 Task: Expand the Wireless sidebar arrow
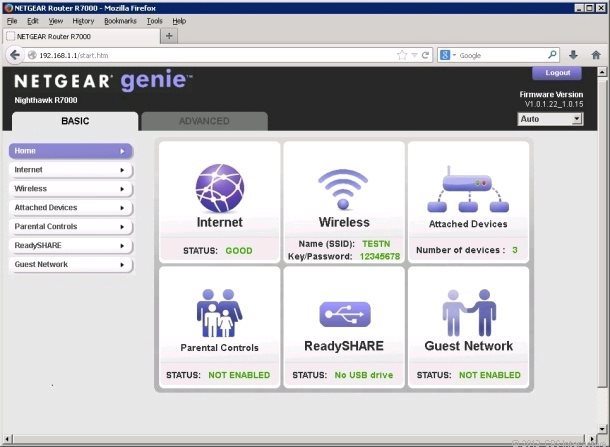click(122, 189)
